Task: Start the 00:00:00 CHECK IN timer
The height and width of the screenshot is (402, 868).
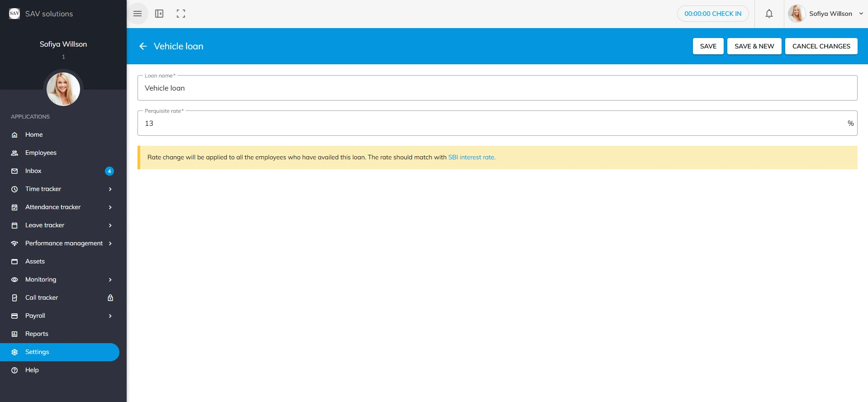Action: tap(712, 14)
